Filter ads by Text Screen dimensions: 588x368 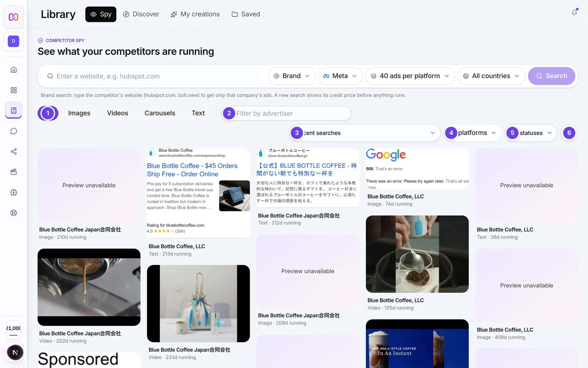point(198,113)
